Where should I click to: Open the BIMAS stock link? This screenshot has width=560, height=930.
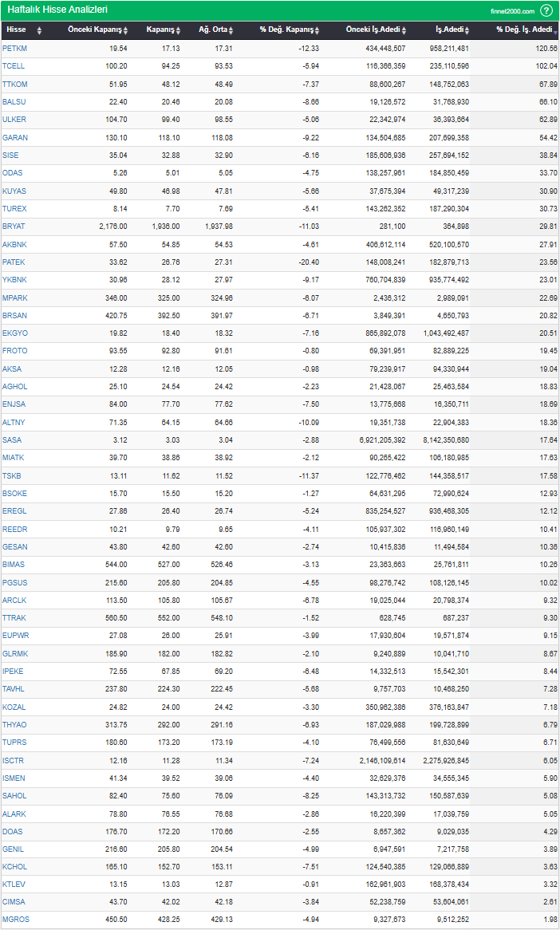coord(14,564)
